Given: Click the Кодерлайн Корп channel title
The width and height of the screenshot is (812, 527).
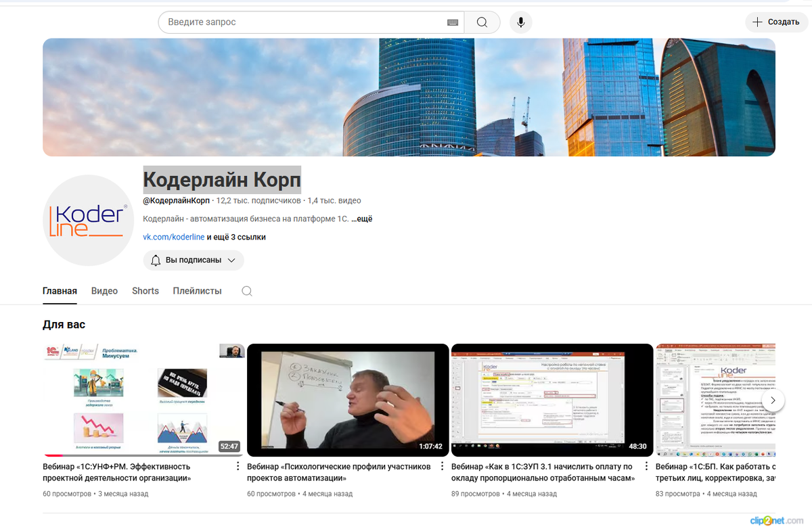Looking at the screenshot, I should 222,179.
